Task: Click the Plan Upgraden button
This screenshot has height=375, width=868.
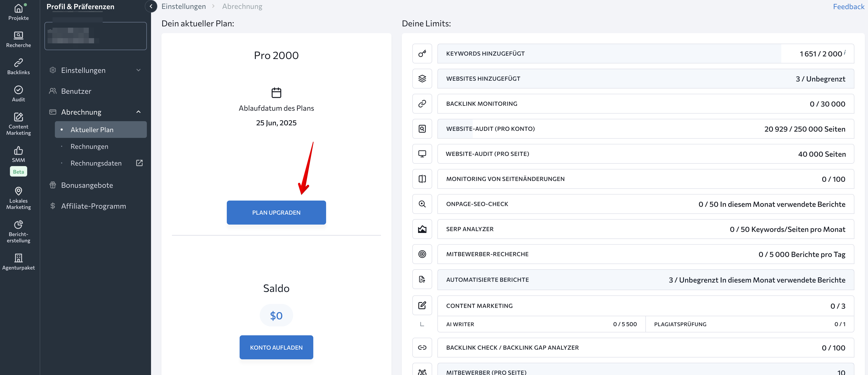Action: tap(276, 212)
